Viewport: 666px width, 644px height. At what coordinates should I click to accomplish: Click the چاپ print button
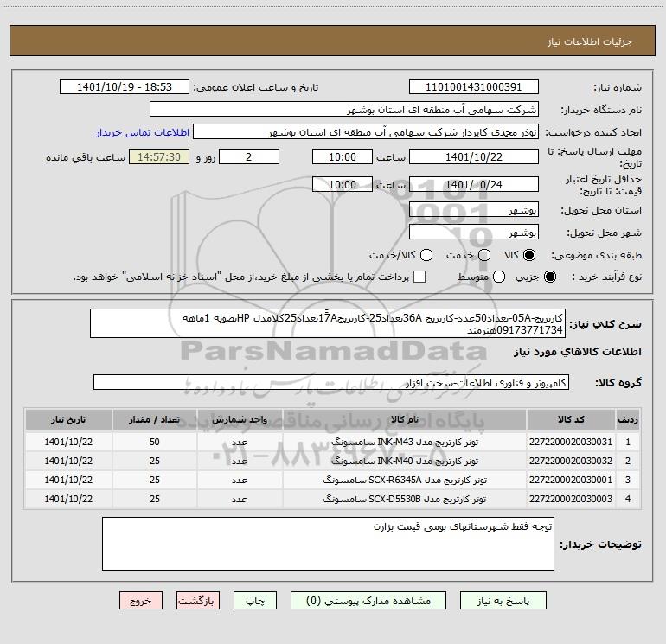(x=255, y=601)
